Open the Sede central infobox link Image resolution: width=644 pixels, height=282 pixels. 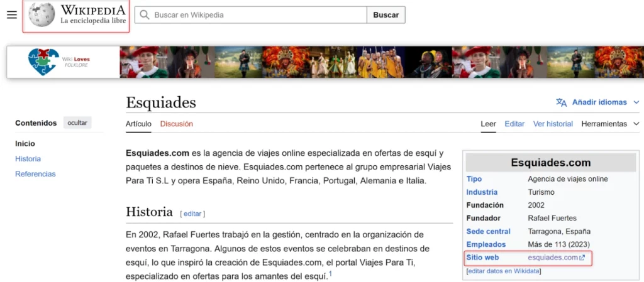[488, 232]
